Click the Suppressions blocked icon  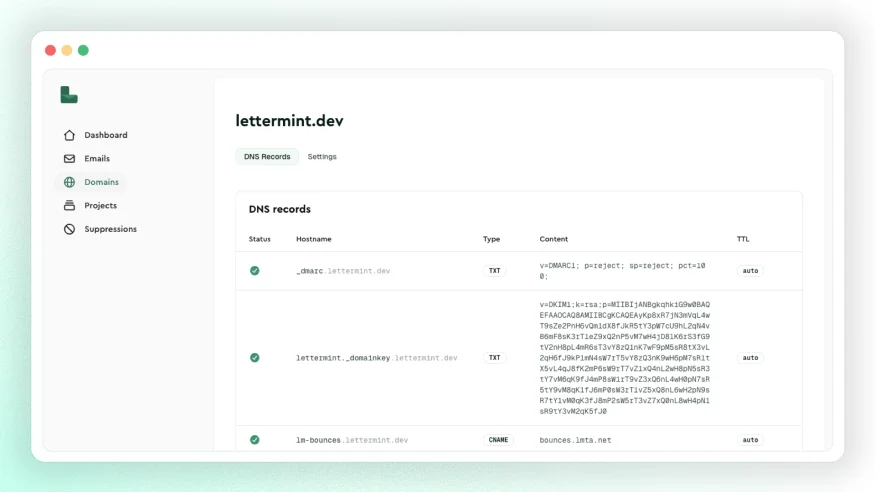[69, 229]
